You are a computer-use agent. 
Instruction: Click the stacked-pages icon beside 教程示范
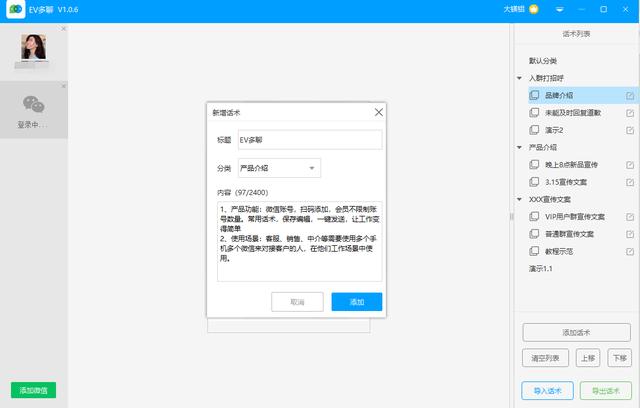[x=534, y=251]
